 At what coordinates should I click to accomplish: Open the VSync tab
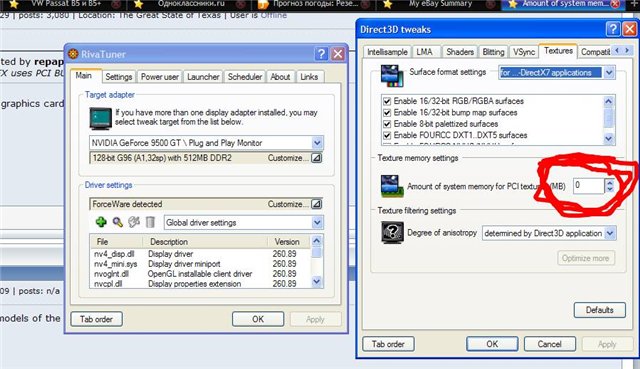click(524, 52)
